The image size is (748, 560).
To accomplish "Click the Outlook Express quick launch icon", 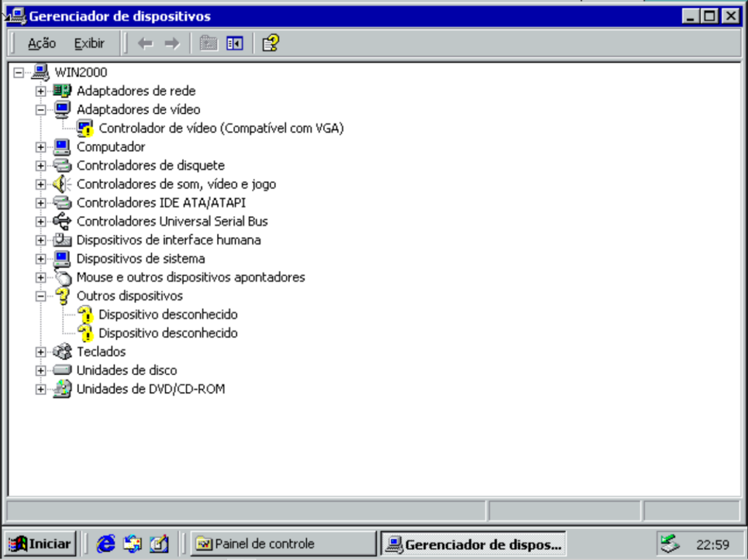I will coord(132,543).
